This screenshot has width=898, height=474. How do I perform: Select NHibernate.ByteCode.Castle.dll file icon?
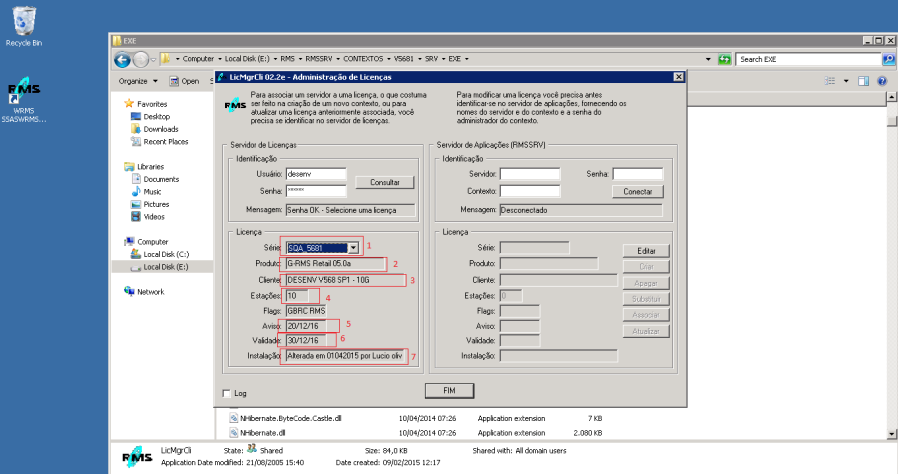point(234,418)
